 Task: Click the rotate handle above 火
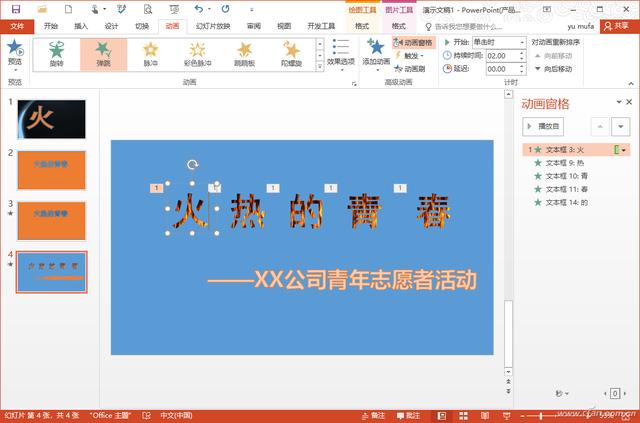point(192,165)
